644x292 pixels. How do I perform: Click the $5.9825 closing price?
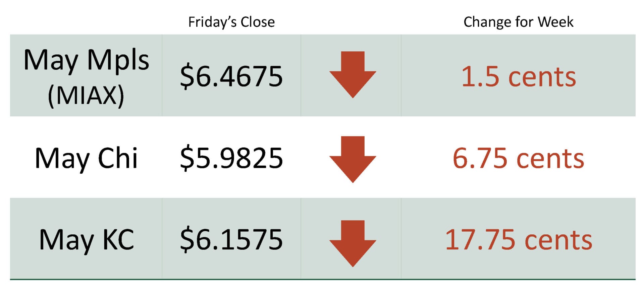tap(231, 158)
